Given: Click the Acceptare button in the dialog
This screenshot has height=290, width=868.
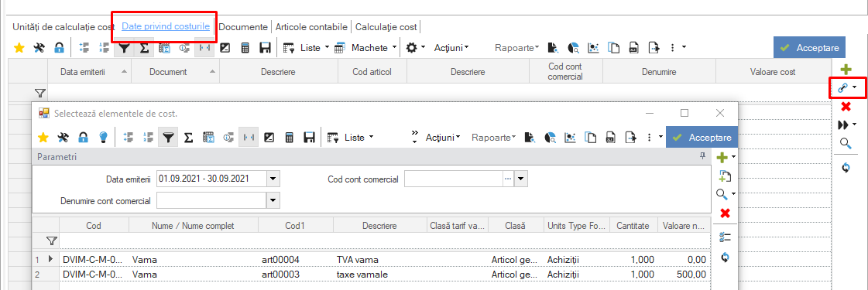Looking at the screenshot, I should point(702,137).
